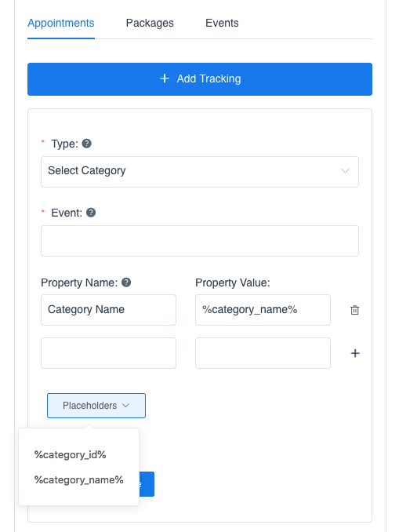Viewport: 399px width, 532px height.
Task: Click the plus icon in Add Tracking
Action: pyautogui.click(x=165, y=78)
